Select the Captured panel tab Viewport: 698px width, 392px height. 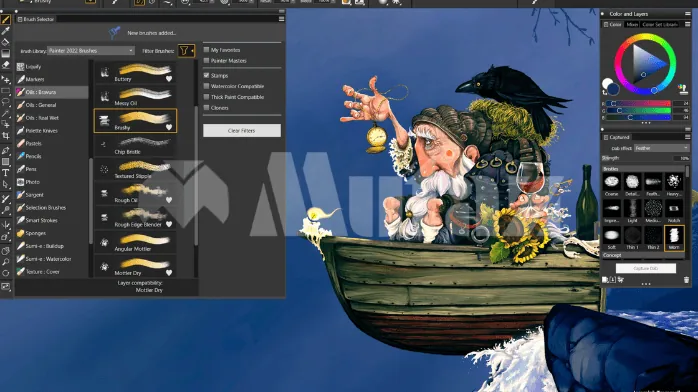click(616, 137)
